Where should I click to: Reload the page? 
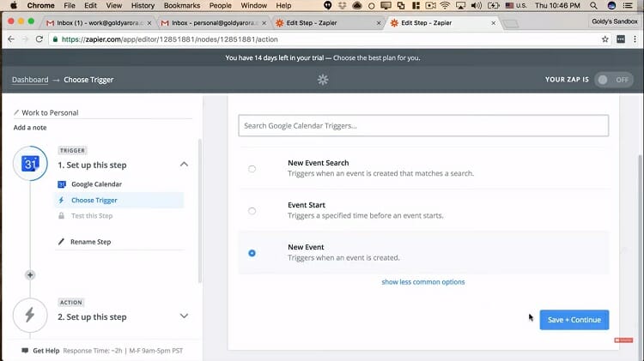39,39
